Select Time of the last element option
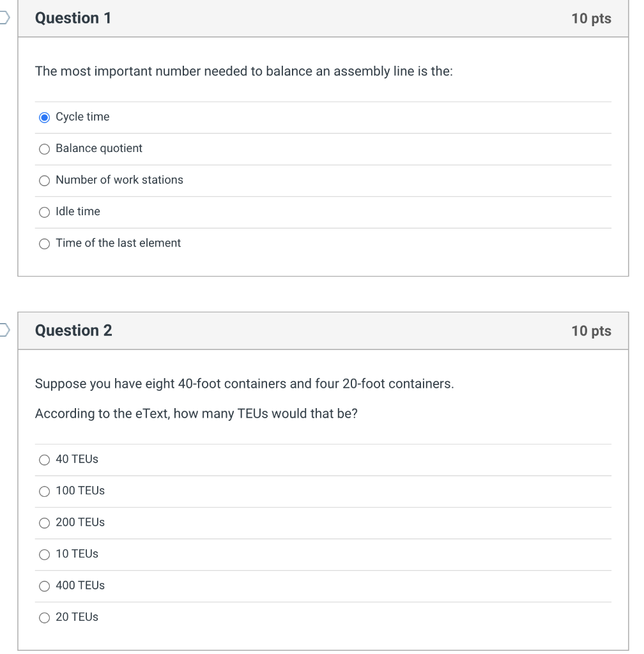The image size is (644, 654). point(44,243)
